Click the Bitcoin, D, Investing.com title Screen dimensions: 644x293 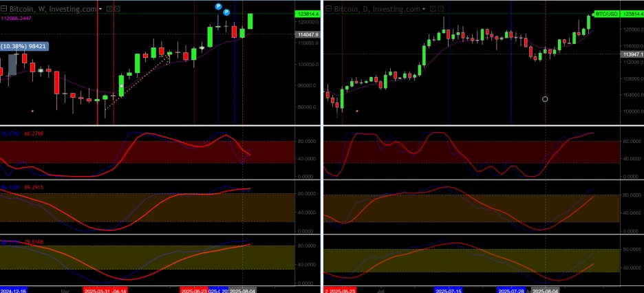tap(376, 9)
